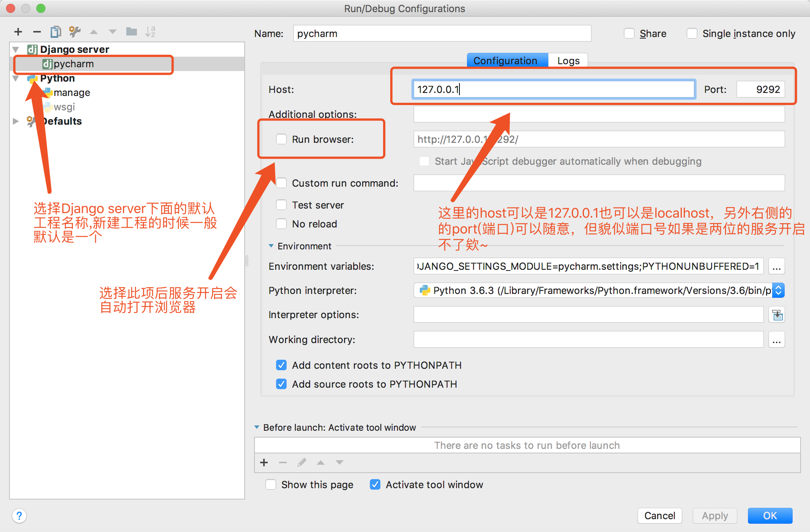Click the Additional options field
810x532 pixels.
[599, 114]
